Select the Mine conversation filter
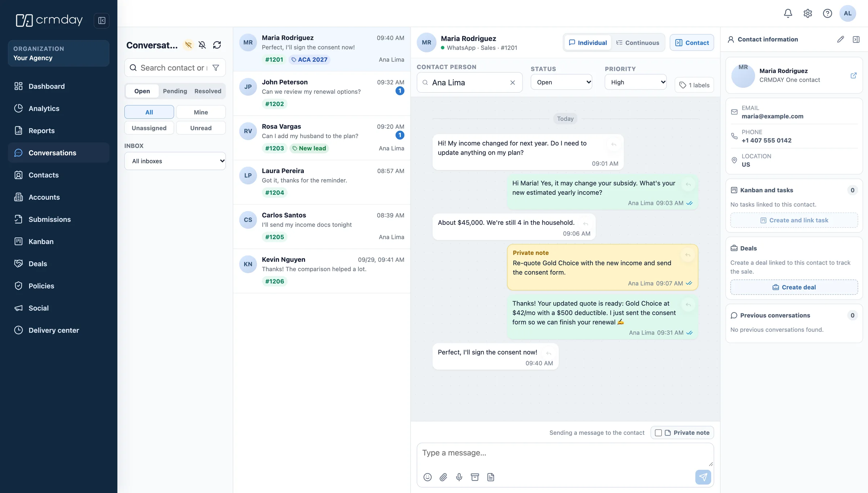Viewport: 868px width, 493px height. point(201,112)
